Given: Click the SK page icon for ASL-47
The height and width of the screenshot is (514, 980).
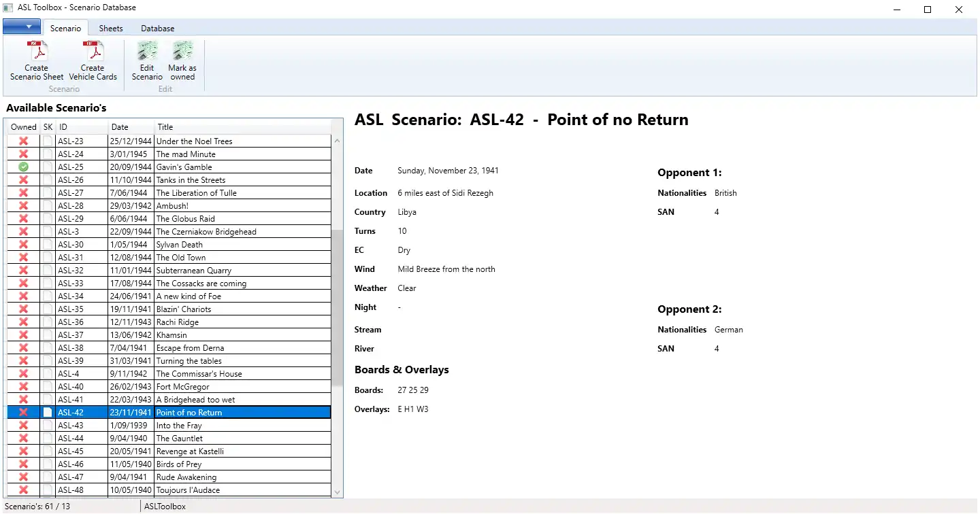Looking at the screenshot, I should point(48,477).
